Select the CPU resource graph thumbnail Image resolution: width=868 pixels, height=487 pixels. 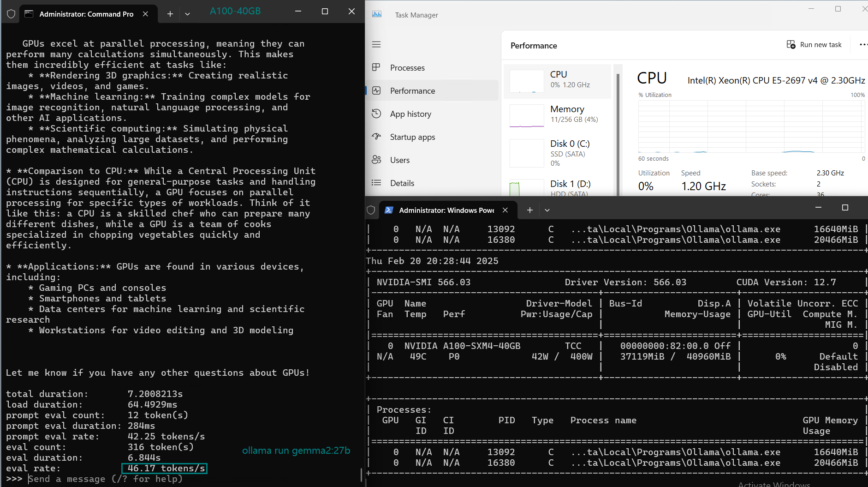coord(527,81)
